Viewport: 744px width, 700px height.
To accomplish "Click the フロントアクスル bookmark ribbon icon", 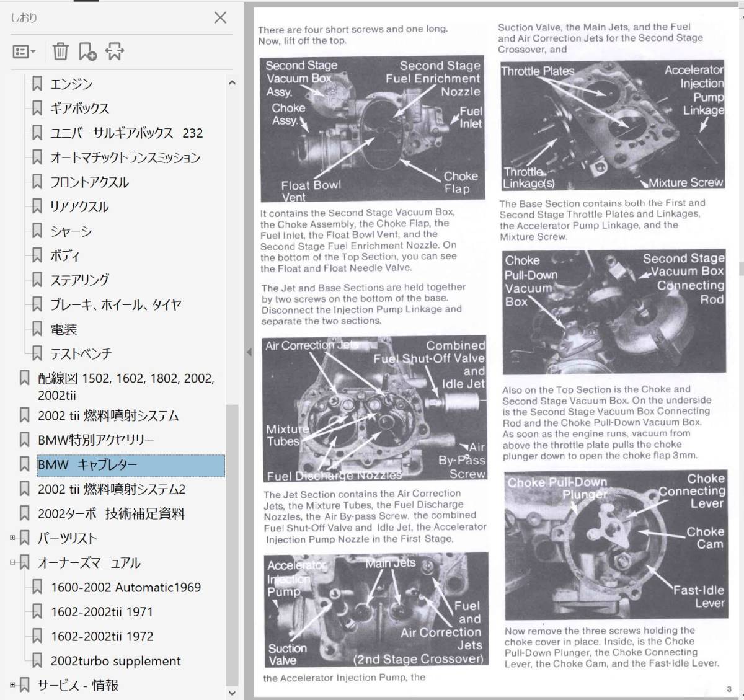I will [x=37, y=182].
